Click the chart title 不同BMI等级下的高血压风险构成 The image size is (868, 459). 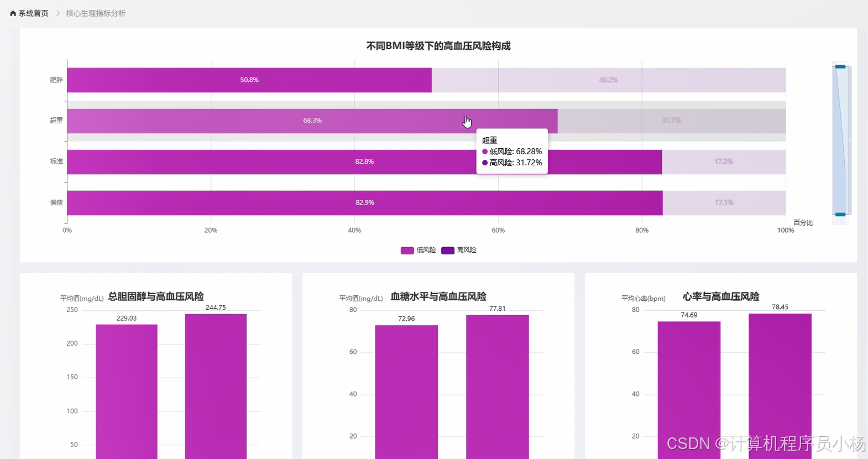point(438,46)
